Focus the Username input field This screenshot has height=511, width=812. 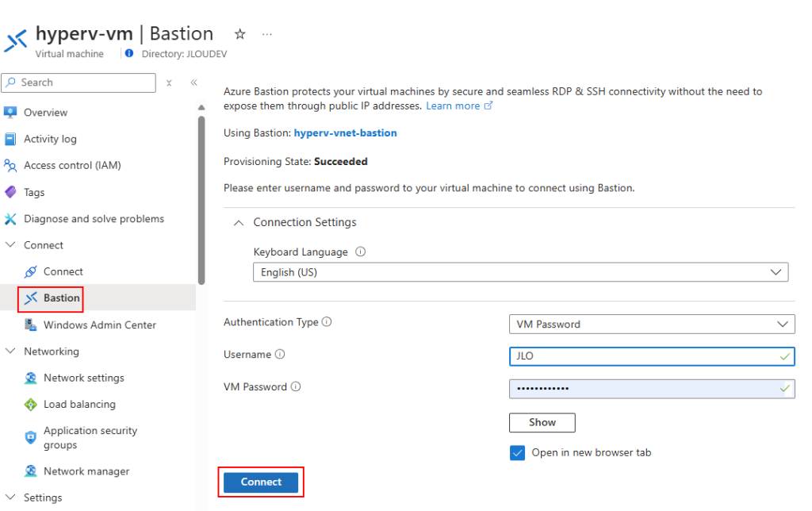tap(652, 356)
